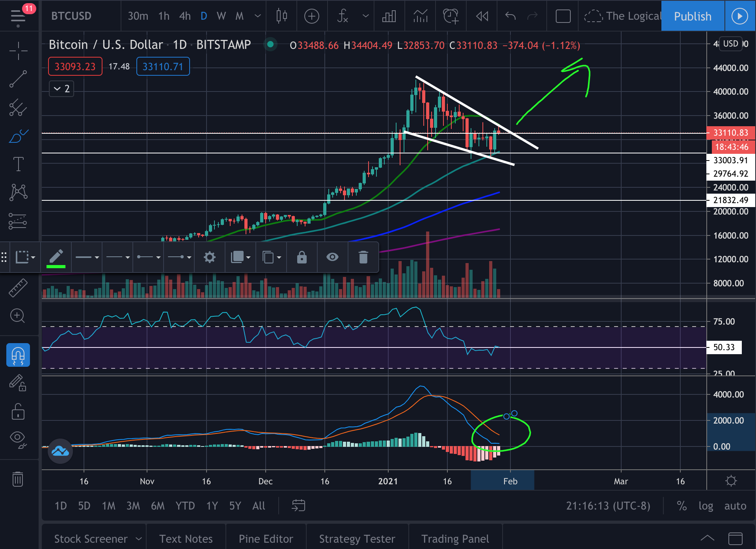Open the prediction and measurement tools
The image size is (756, 549).
18,221
